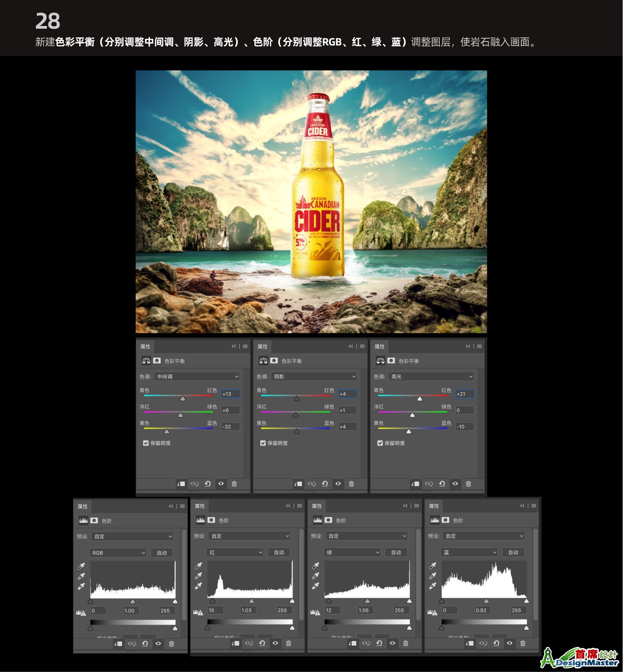Click the midtone input slider in 蓝 levels panel
The height and width of the screenshot is (672, 623).
[486, 601]
